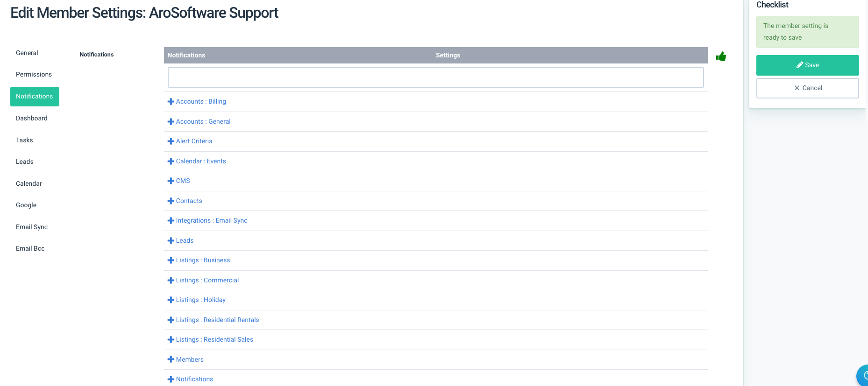Expand Integrations : Email Sync plus icon

(x=171, y=221)
